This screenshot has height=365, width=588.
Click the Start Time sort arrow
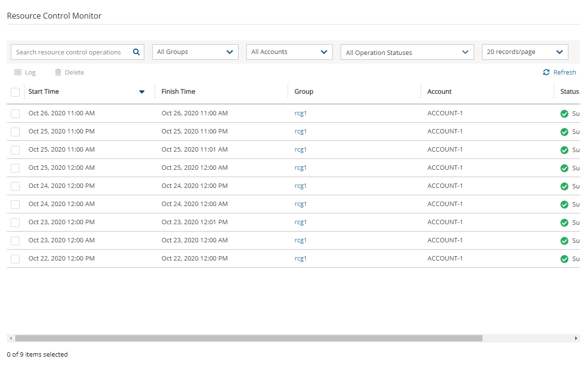[x=142, y=92]
